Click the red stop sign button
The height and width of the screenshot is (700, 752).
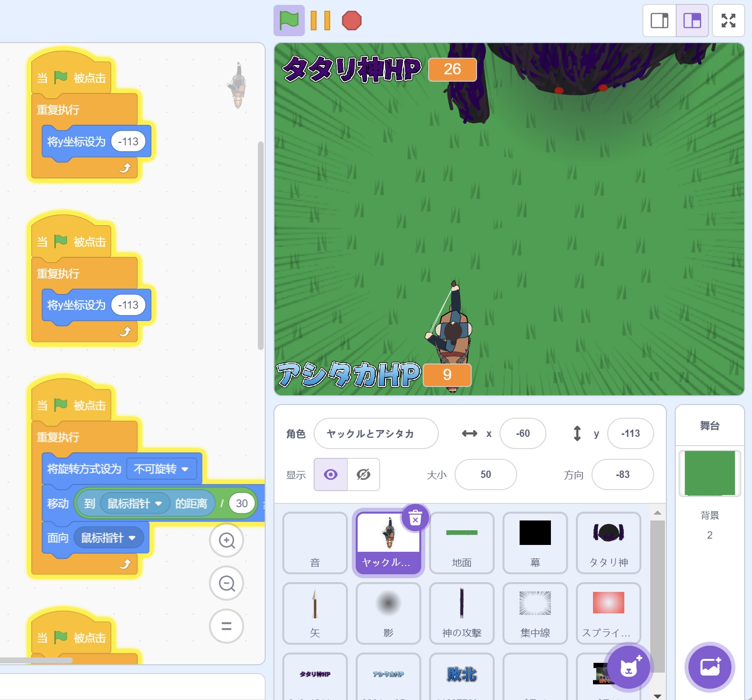[351, 21]
